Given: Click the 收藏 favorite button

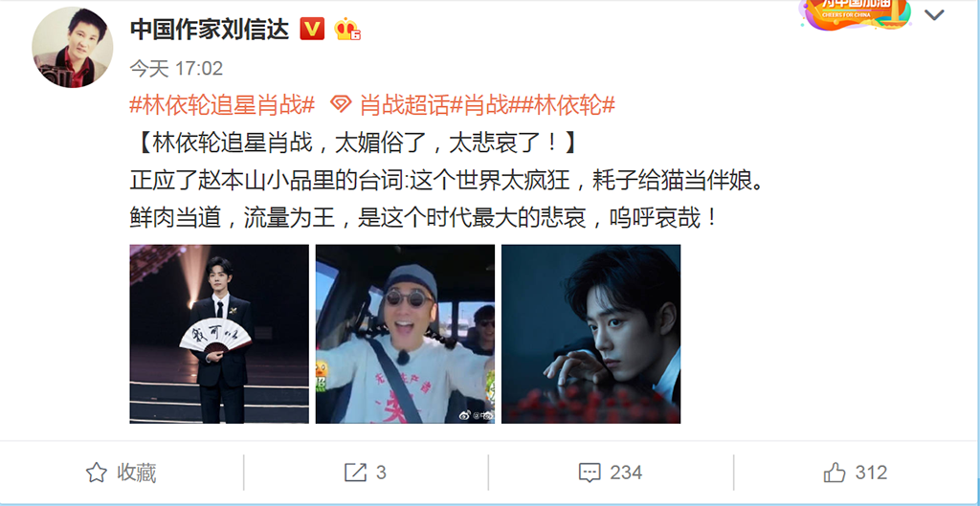Looking at the screenshot, I should click(x=122, y=473).
